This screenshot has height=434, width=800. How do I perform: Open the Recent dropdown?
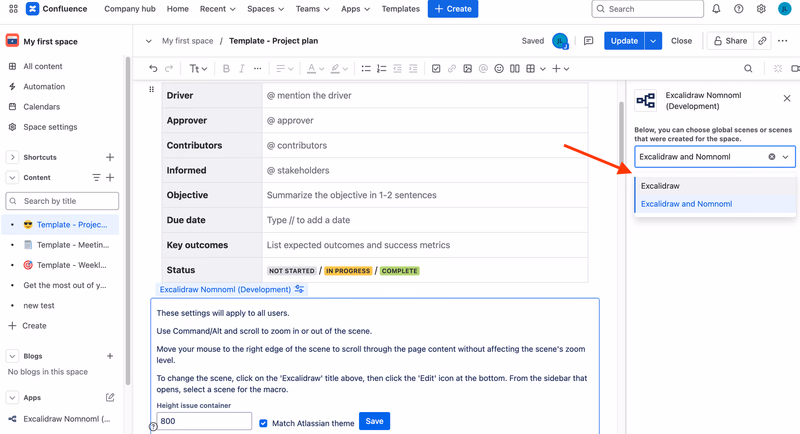tap(217, 9)
